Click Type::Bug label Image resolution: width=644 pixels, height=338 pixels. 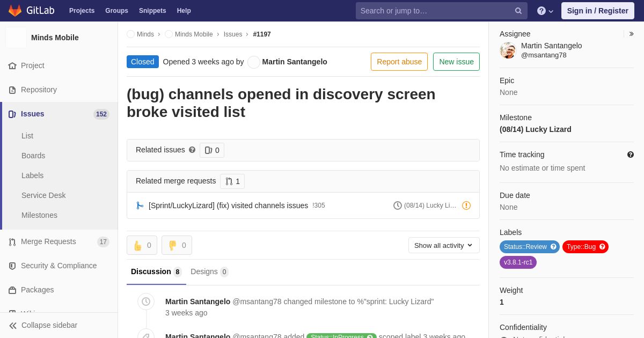point(581,247)
